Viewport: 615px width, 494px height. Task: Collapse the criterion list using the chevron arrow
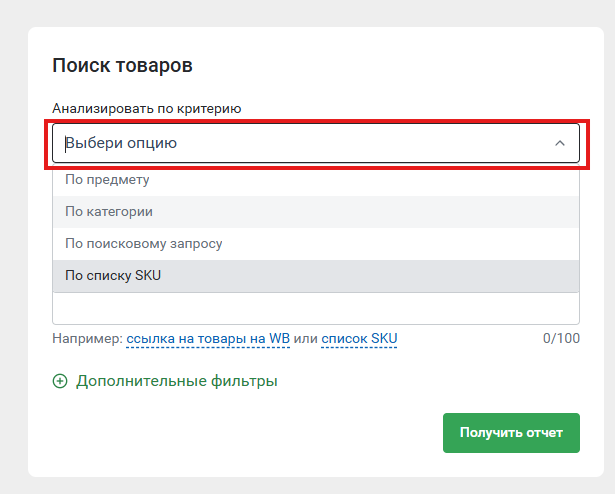point(560,143)
